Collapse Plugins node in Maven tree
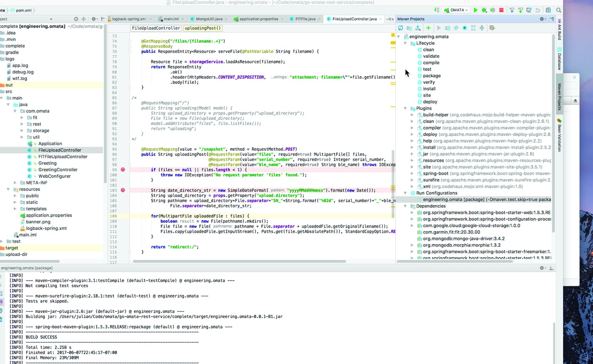Viewport: 593px width, 364px height. pyautogui.click(x=406, y=109)
